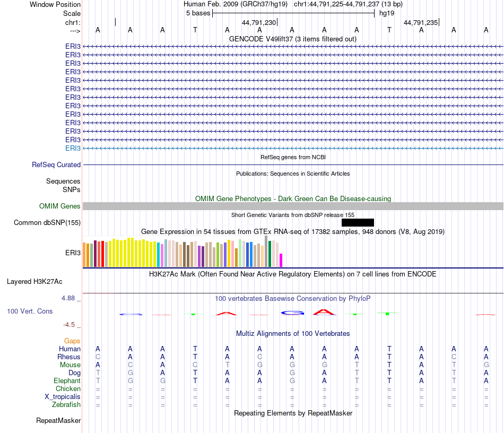
Task: Select the Mouse alignment row label
Action: [71, 365]
